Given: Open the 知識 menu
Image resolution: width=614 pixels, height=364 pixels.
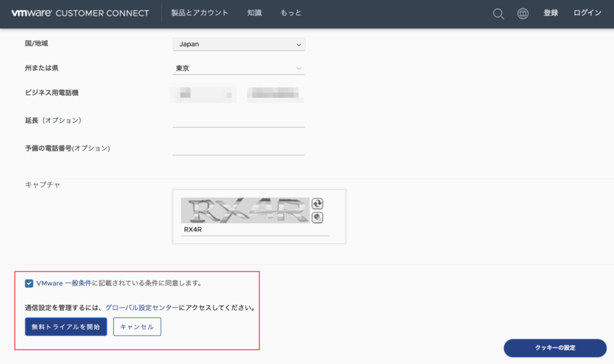Looking at the screenshot, I should click(254, 13).
